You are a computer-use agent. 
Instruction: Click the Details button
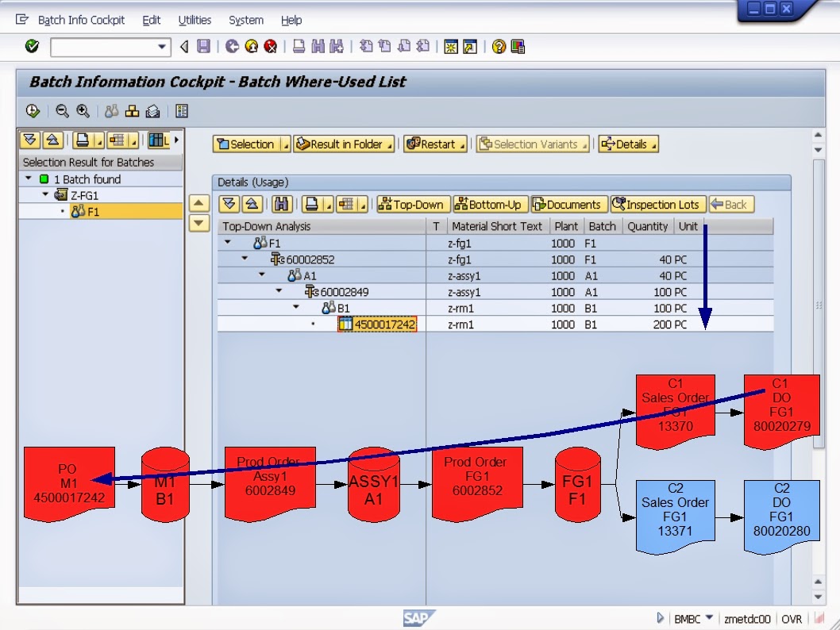(x=628, y=144)
